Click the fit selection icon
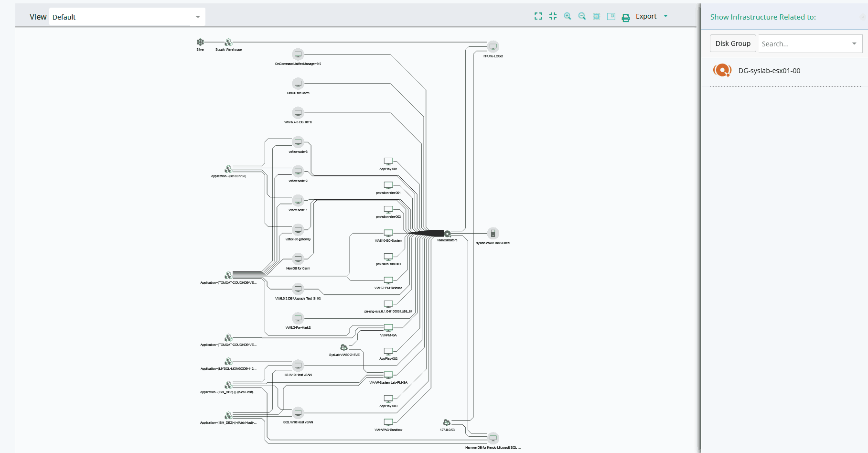 596,16
